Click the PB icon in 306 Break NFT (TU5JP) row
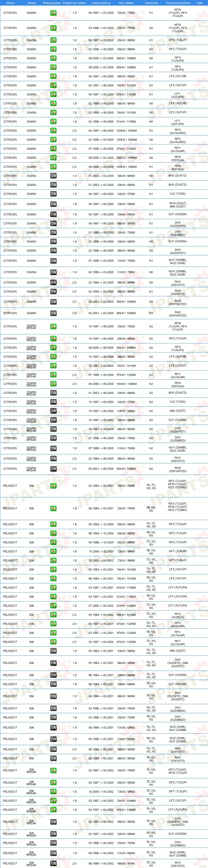Screen dimensions: 208x868 click(53, 792)
